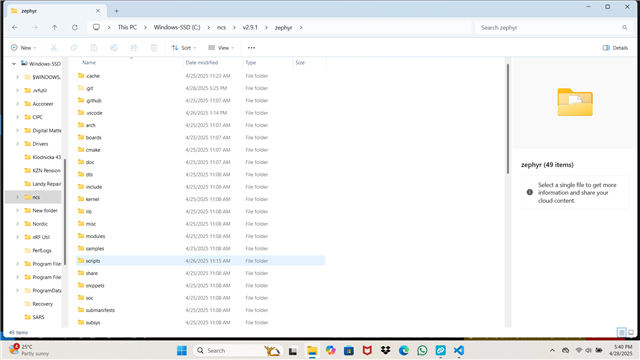The width and height of the screenshot is (640, 360).
Task: Click the Rename toolbar icon
Action: click(x=114, y=48)
